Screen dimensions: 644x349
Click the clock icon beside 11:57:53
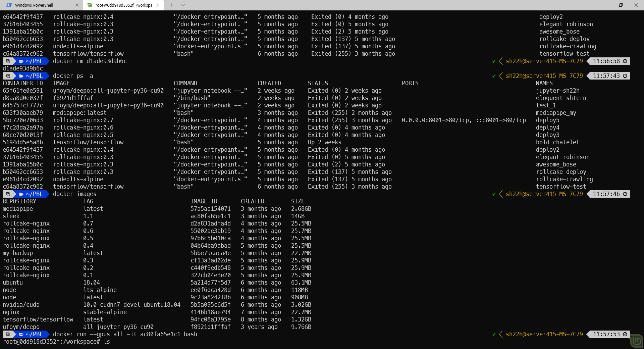pos(625,334)
